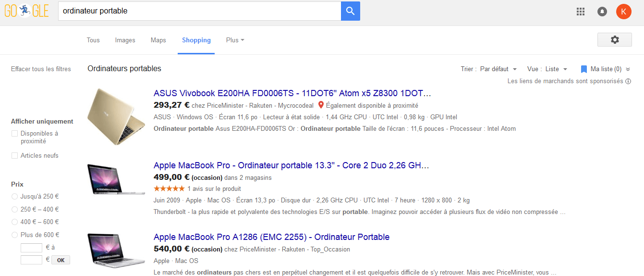Expand the Ma liste chevron

(628, 69)
